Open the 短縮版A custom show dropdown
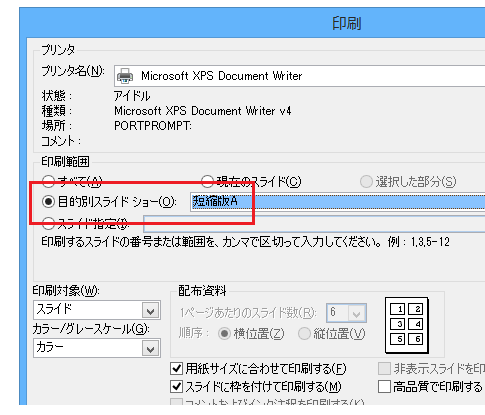This screenshot has width=485, height=415. click(338, 202)
